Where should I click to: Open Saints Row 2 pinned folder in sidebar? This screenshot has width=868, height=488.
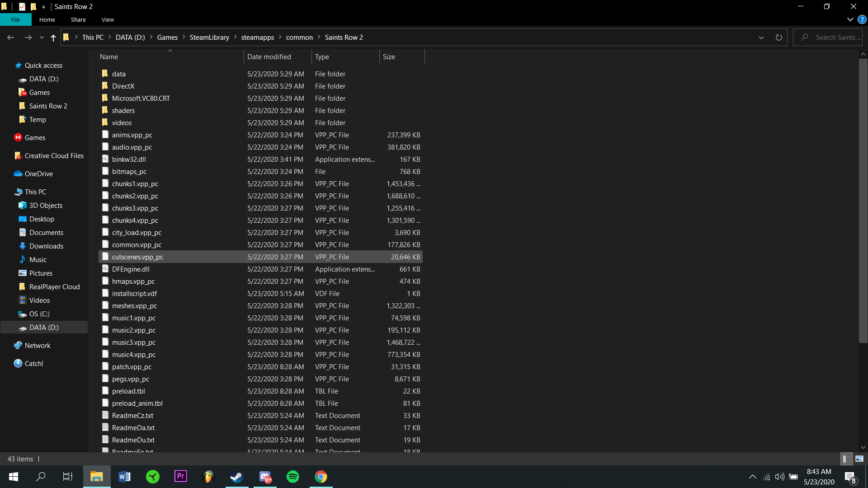[48, 106]
